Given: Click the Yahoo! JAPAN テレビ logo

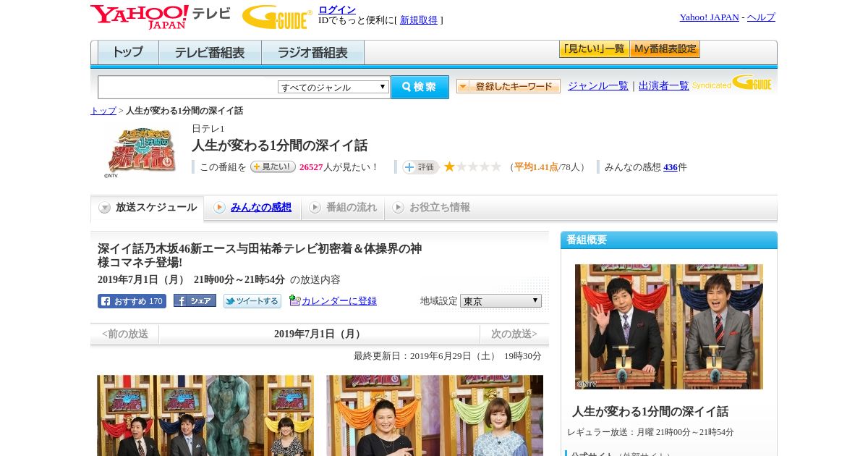Looking at the screenshot, I should click(161, 17).
